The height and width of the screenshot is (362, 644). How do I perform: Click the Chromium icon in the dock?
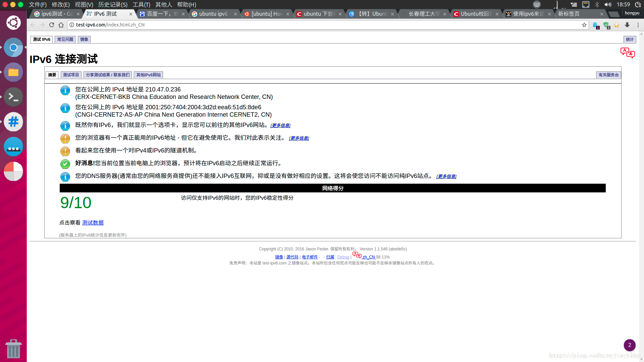(x=13, y=47)
